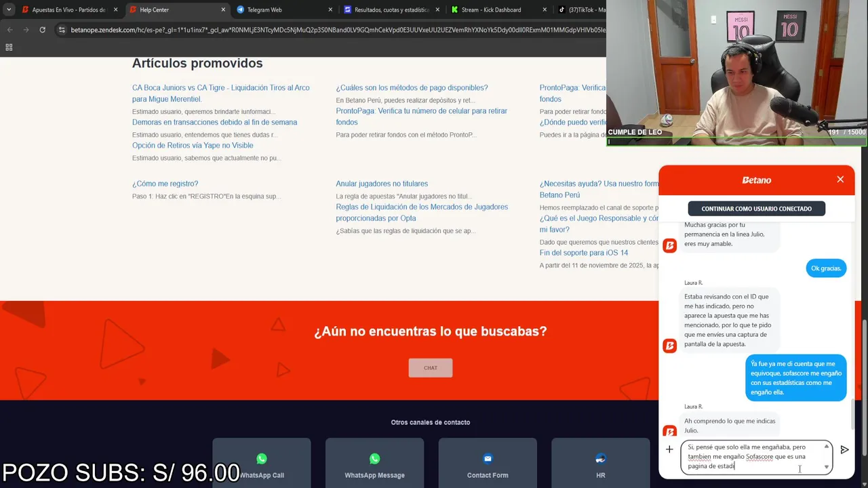Switch to the TikTok tab
Viewport: 868px width, 488px height.
click(x=580, y=9)
